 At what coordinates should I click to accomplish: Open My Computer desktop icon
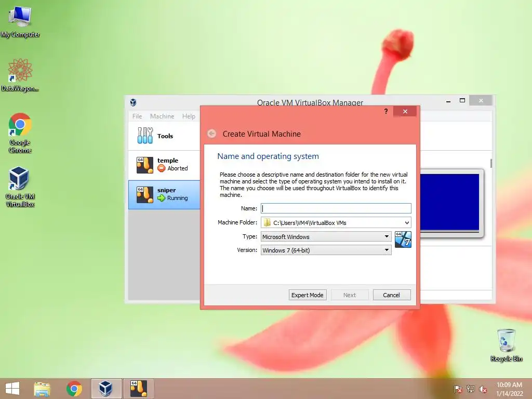[x=20, y=21]
